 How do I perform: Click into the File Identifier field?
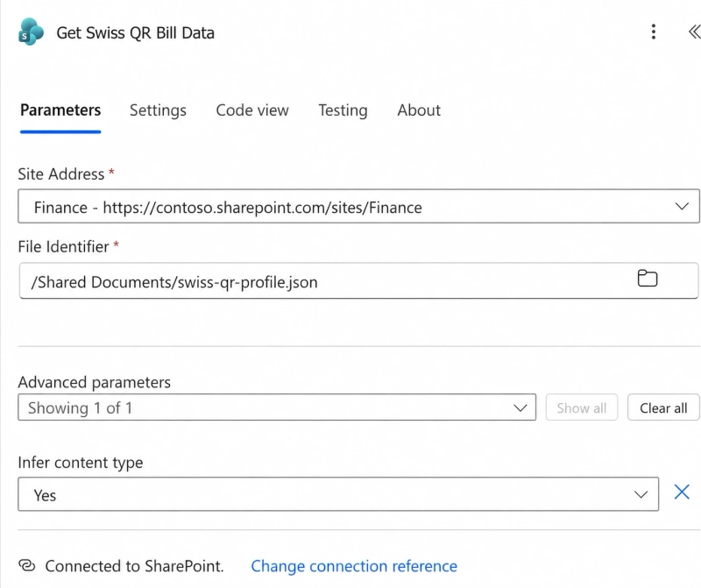(358, 280)
